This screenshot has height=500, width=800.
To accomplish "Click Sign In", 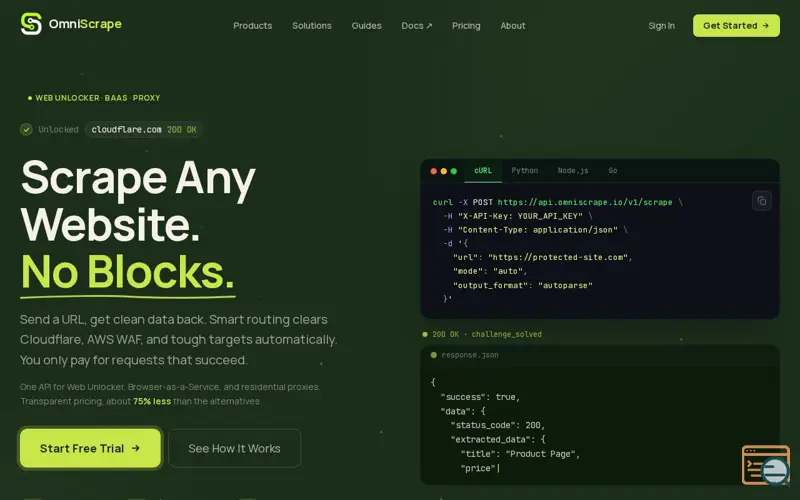I will click(x=661, y=26).
